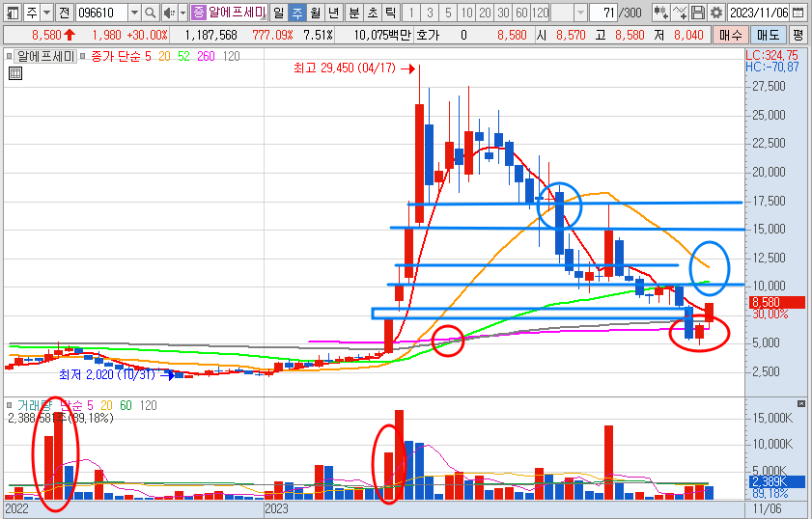Viewport: 812px width, 519px height.
Task: Click the 2023 label on time axis
Action: click(x=276, y=508)
